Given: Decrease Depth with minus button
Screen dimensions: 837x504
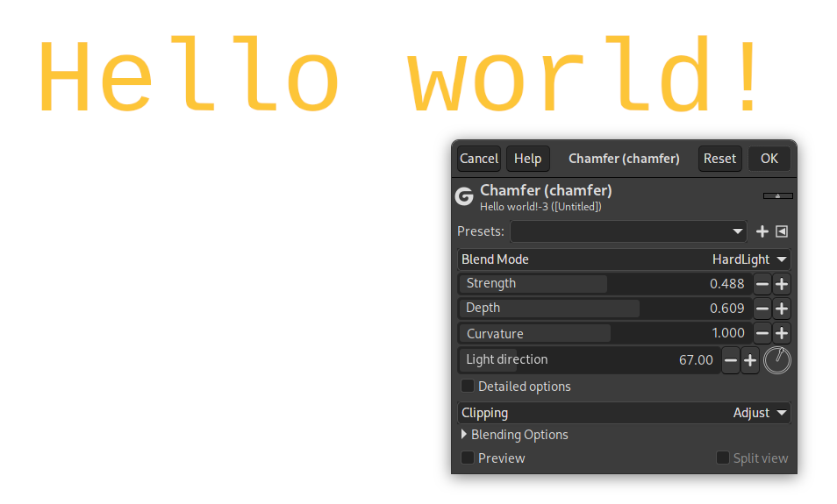Looking at the screenshot, I should coord(762,309).
